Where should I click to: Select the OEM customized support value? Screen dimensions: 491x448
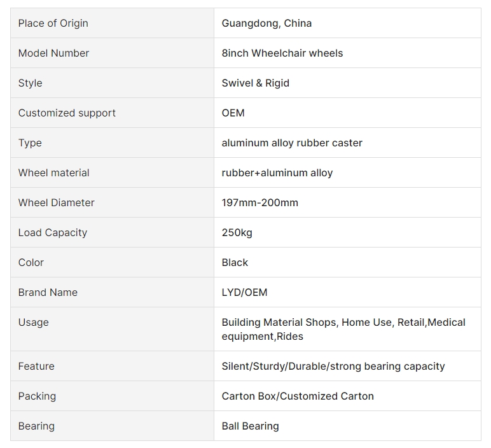233,113
